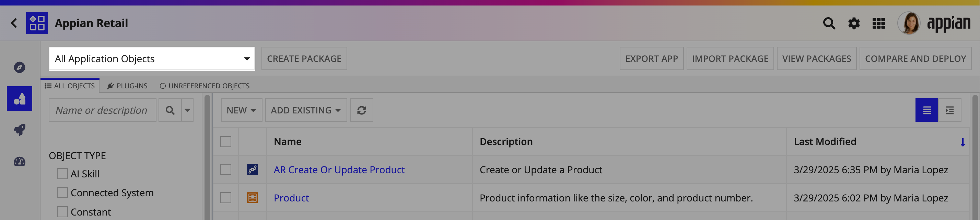The image size is (980, 220).
Task: Click the Appian Retail title text
Action: click(91, 23)
